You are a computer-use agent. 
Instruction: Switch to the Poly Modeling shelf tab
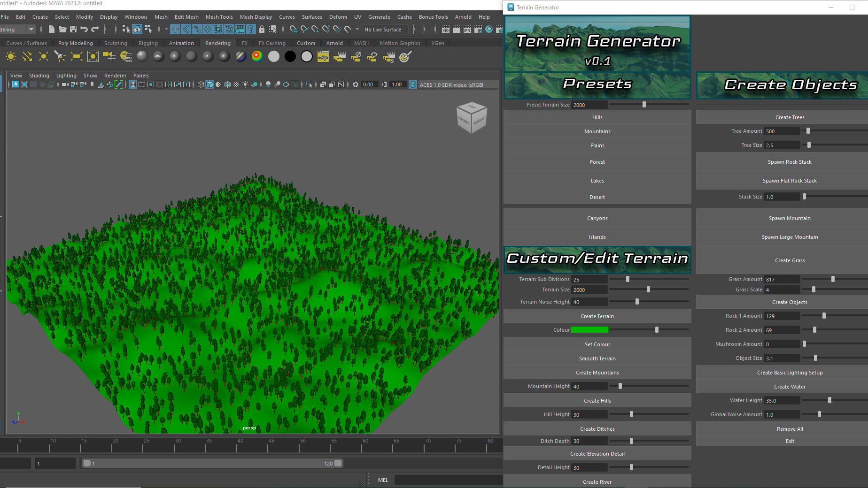tap(76, 43)
